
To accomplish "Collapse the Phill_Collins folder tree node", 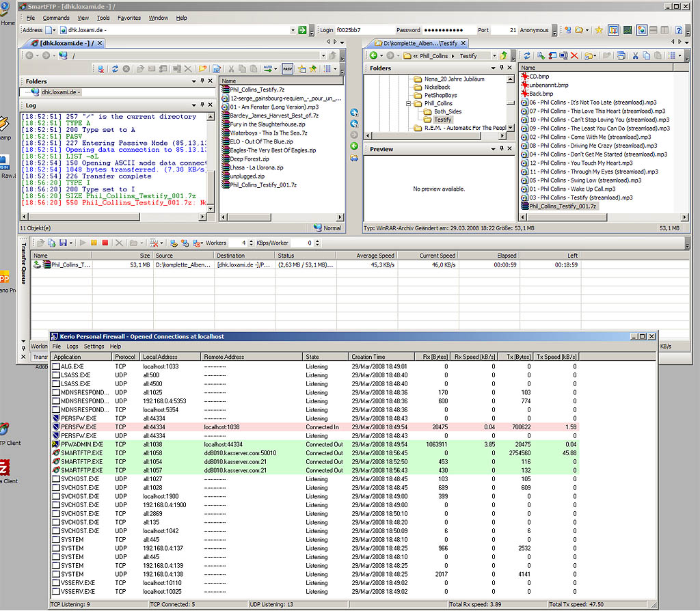I will click(x=409, y=104).
